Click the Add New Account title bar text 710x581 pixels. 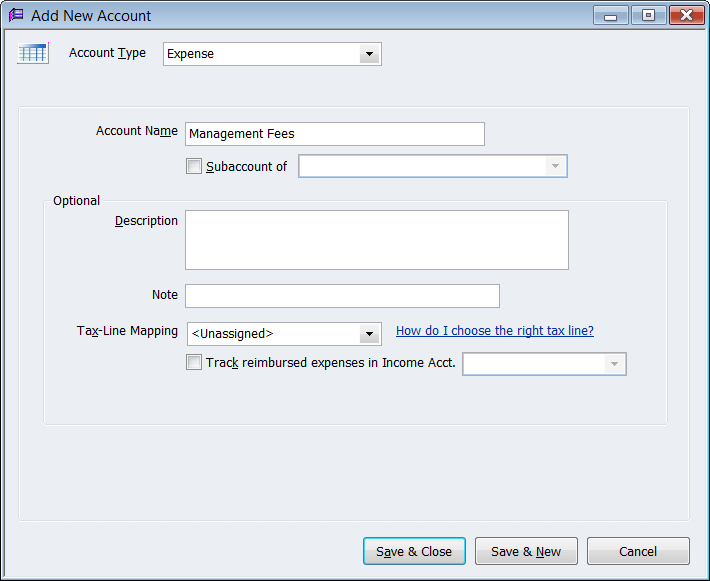pos(91,16)
